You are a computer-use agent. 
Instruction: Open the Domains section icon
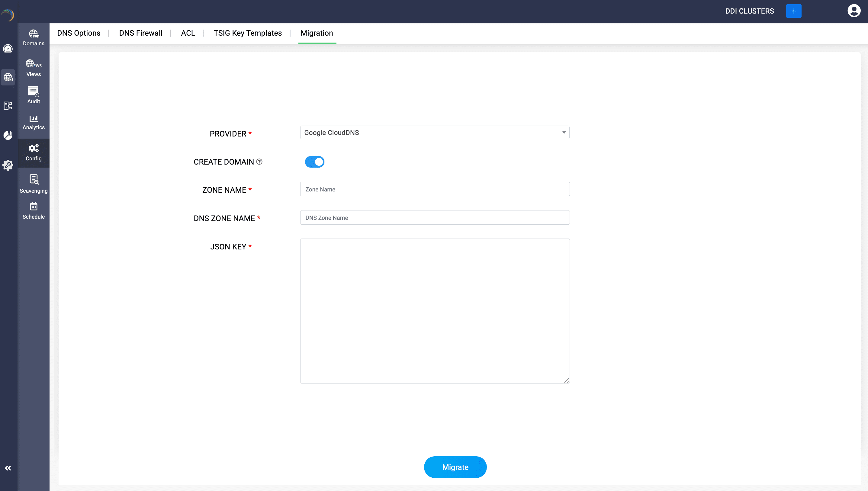pos(34,37)
